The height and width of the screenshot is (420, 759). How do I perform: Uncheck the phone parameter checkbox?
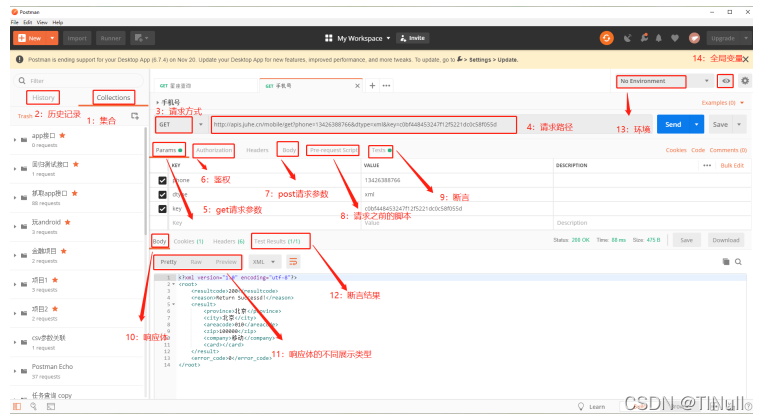click(x=163, y=180)
